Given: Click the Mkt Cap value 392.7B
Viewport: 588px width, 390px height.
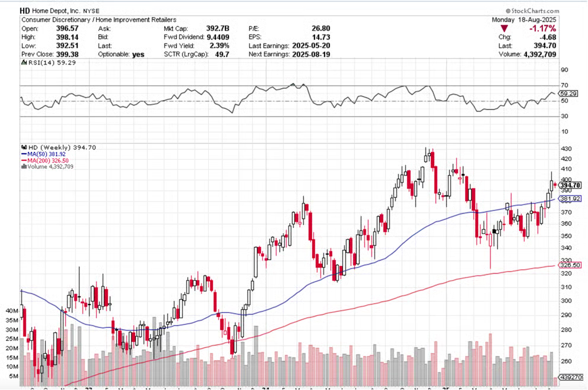Looking at the screenshot, I should point(218,28).
